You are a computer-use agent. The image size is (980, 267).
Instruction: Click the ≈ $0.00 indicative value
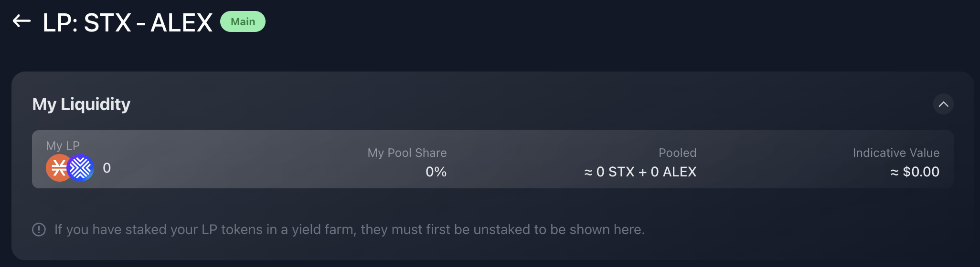click(915, 172)
